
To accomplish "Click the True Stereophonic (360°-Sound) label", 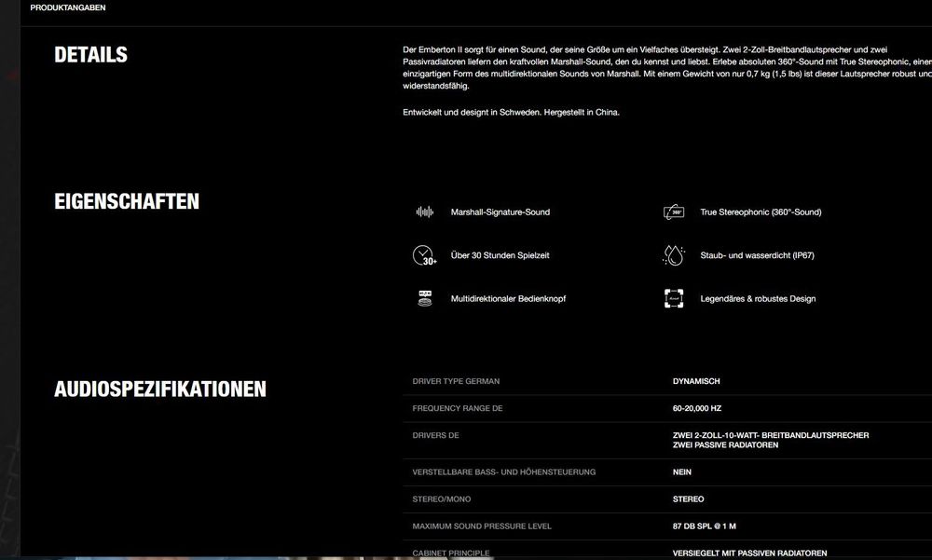I will 761,212.
